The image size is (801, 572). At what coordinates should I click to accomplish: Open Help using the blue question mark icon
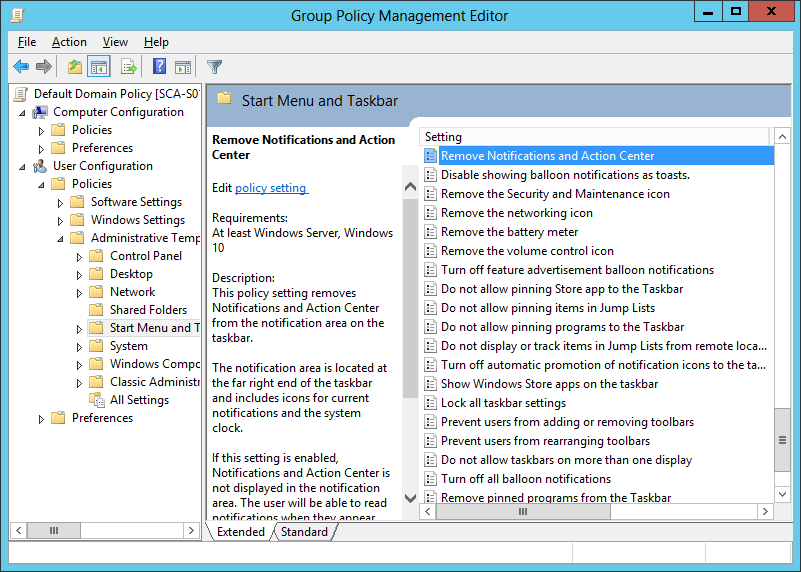159,67
